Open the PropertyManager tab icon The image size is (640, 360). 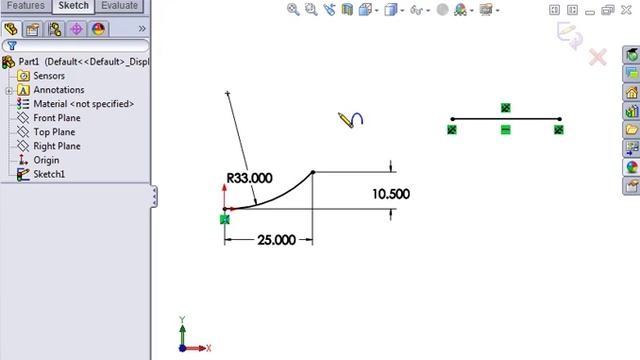point(33,29)
